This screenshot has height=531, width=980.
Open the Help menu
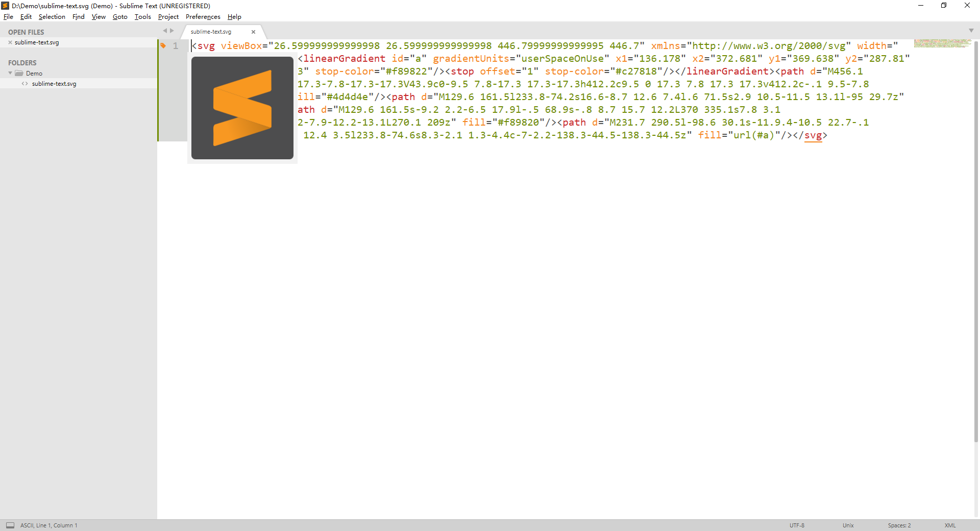(234, 17)
